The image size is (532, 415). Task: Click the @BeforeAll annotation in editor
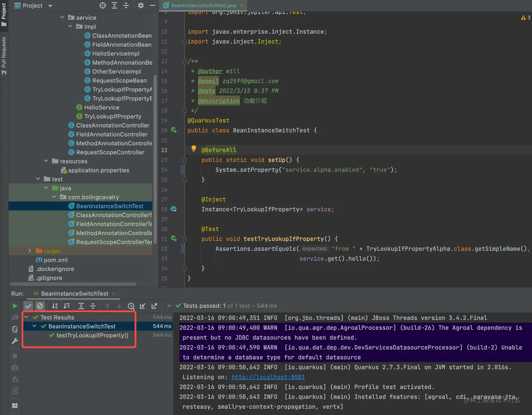(x=218, y=150)
